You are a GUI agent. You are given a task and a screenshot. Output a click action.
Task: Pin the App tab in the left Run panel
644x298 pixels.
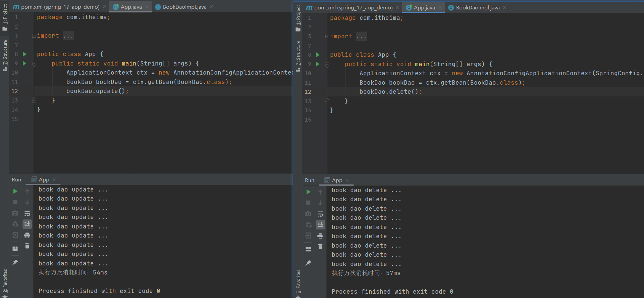click(x=15, y=262)
